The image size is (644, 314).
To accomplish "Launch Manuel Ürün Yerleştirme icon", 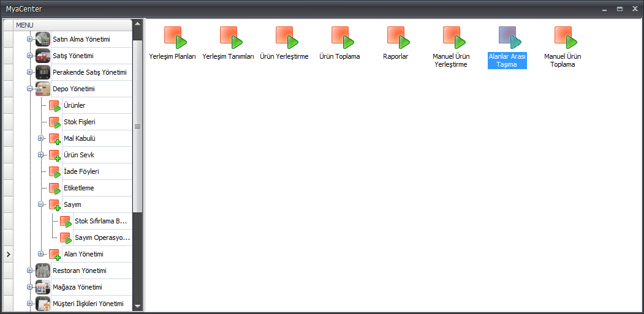I will 454,37.
